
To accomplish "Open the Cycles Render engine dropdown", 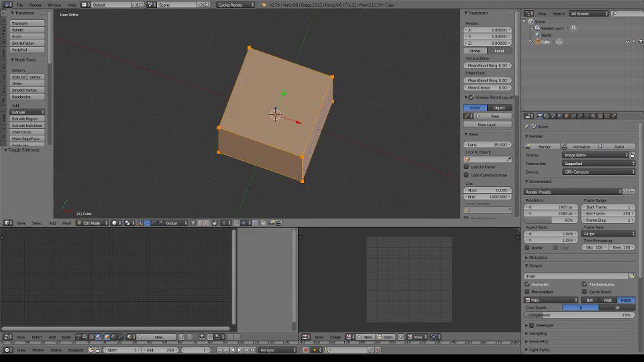I will 235,5.
